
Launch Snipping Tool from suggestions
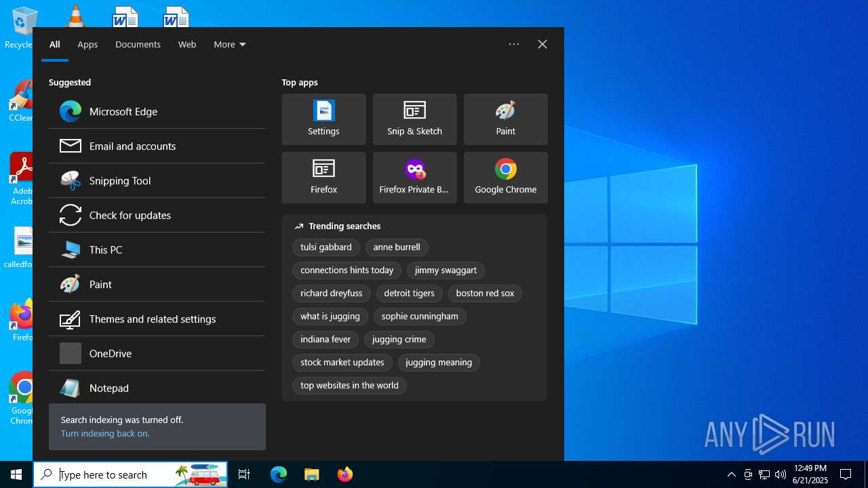point(157,181)
